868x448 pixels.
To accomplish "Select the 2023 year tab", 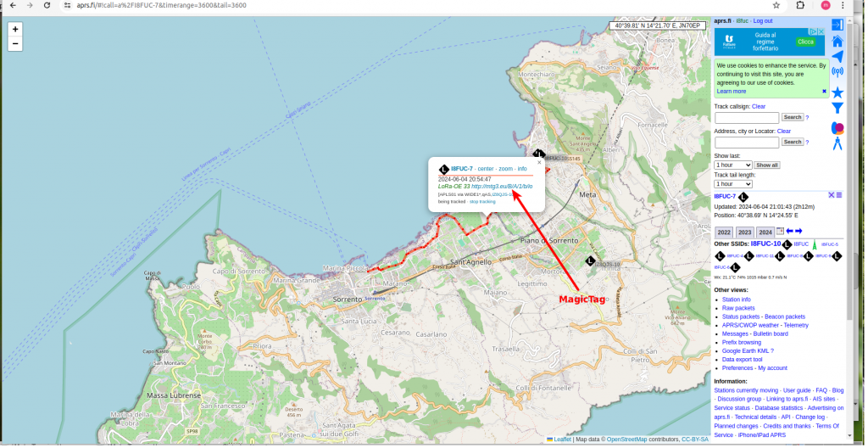I will (744, 232).
